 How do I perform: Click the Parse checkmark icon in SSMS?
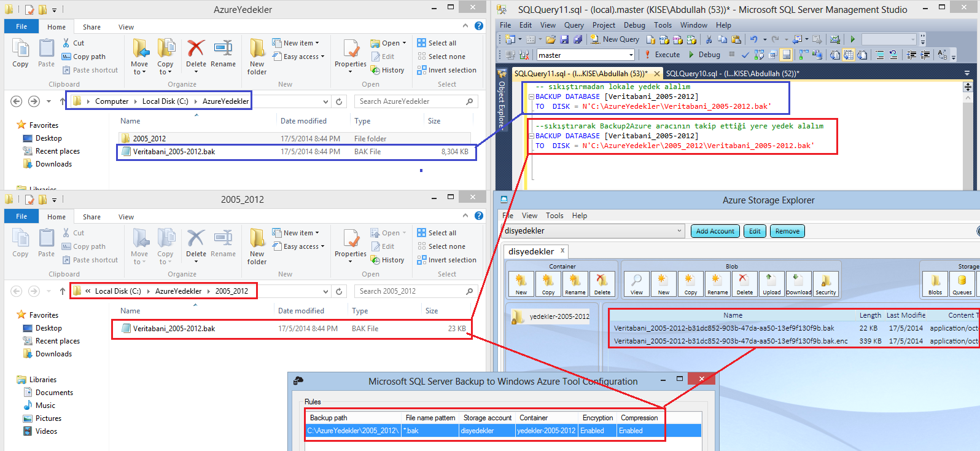745,55
